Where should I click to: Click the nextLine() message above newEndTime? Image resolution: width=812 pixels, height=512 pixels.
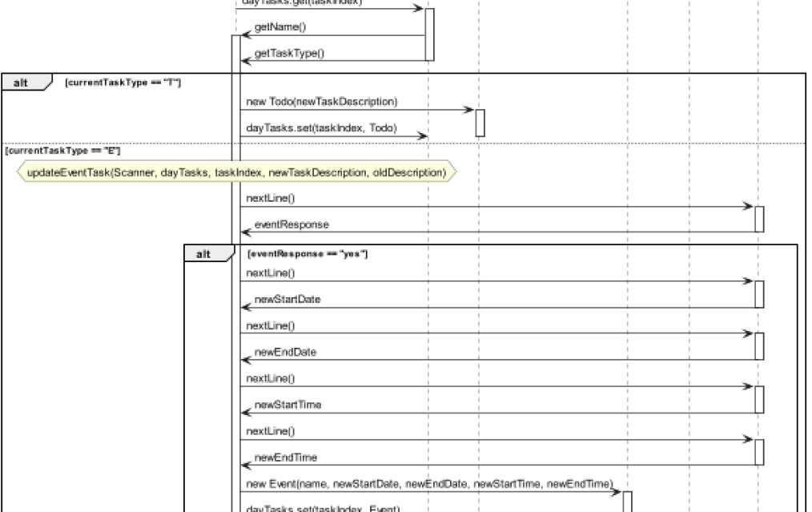click(x=271, y=431)
